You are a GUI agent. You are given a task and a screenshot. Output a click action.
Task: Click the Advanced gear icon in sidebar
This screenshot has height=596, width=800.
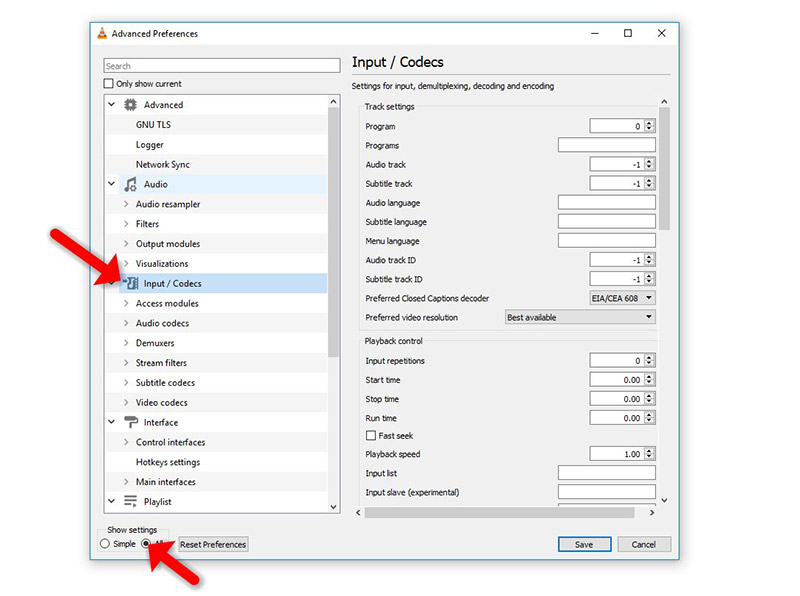pos(129,104)
